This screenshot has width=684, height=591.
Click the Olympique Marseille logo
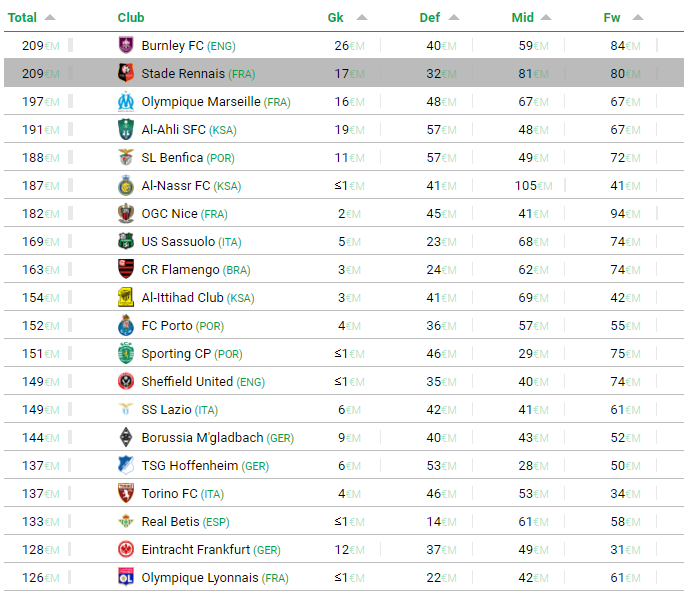click(x=126, y=101)
